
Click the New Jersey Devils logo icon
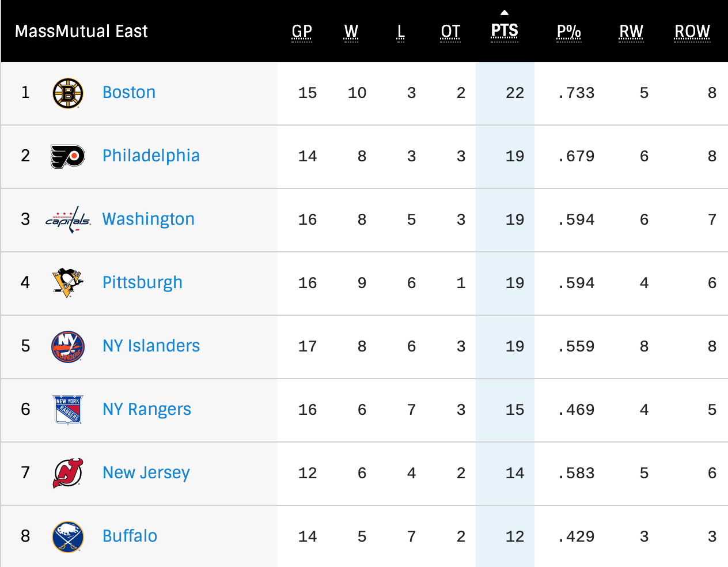click(68, 473)
